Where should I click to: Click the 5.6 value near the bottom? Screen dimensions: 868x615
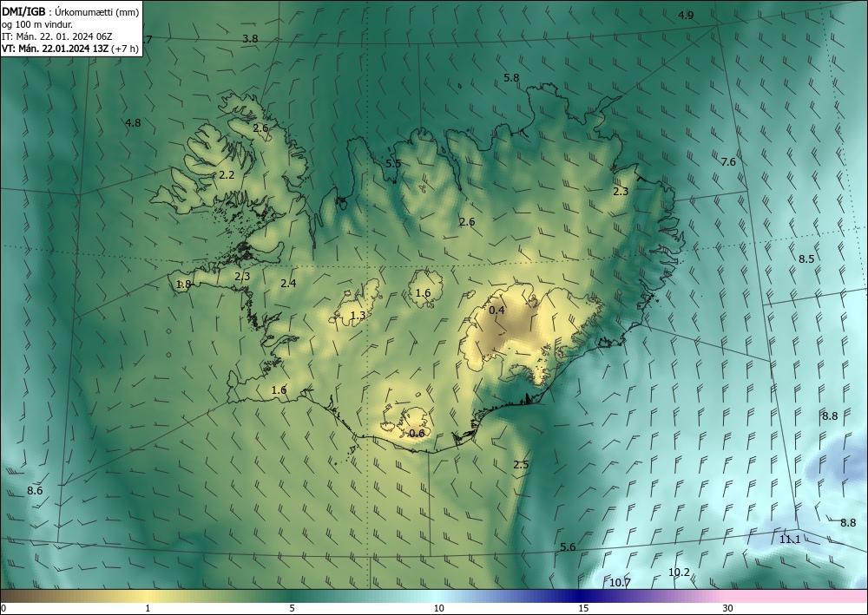pos(568,547)
